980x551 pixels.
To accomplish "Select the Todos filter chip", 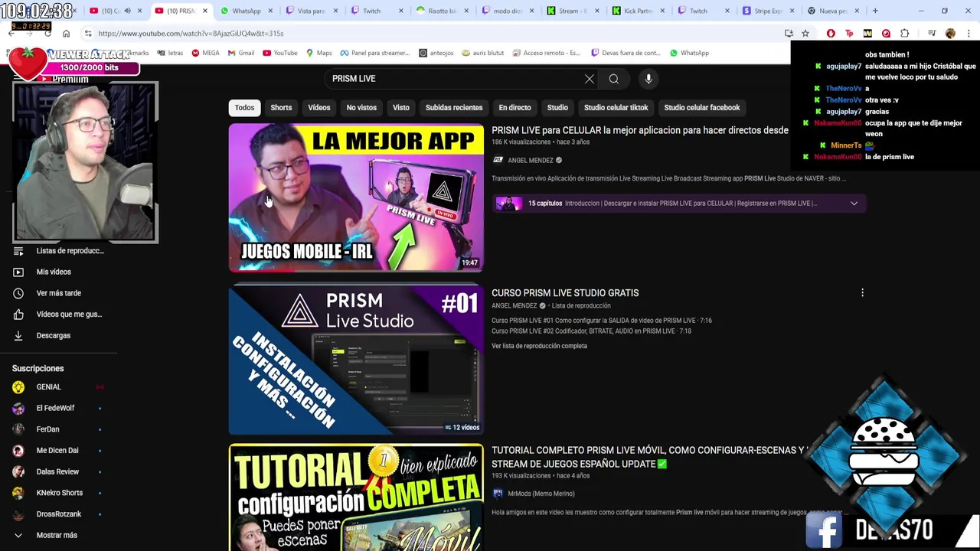I will tap(244, 108).
